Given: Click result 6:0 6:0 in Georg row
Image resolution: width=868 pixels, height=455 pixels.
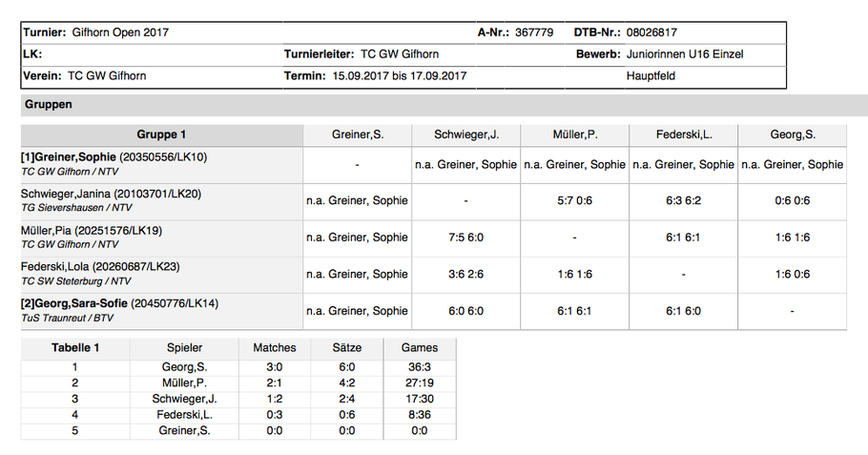Looking at the screenshot, I should tap(465, 311).
